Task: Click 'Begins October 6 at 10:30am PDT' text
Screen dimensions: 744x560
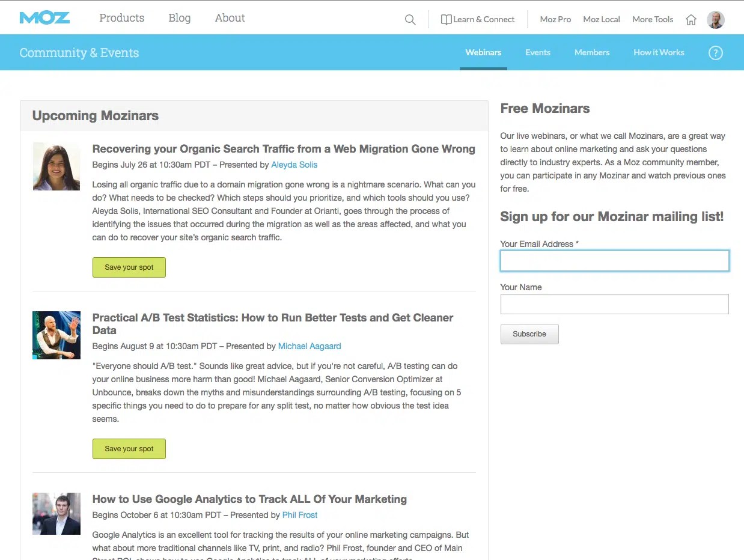Action: pyautogui.click(x=157, y=515)
